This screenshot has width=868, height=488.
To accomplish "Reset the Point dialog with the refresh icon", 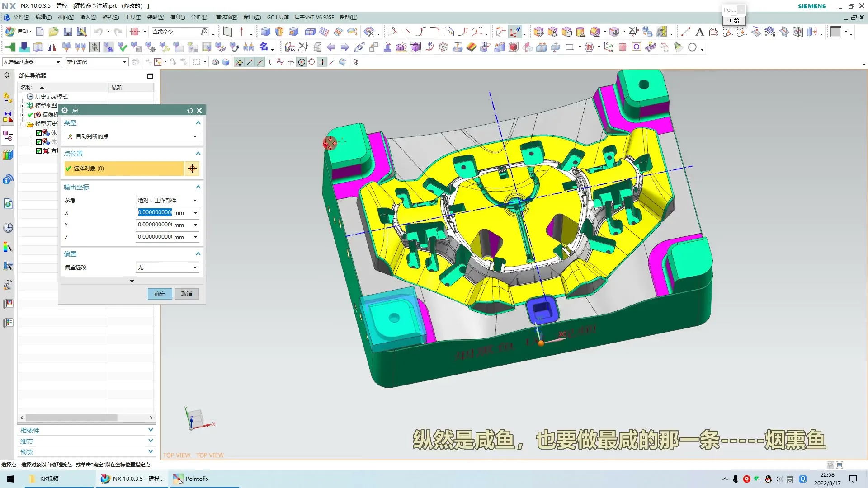I will tap(190, 110).
